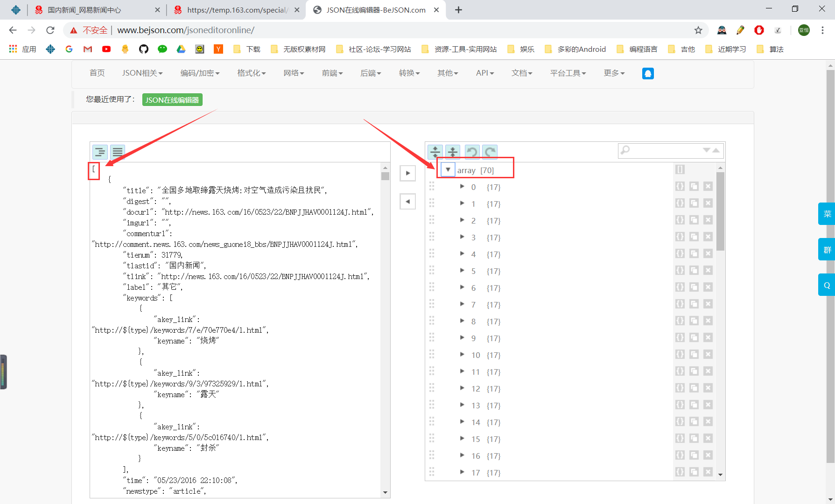Open the JSON相关 dropdown menu
The width and height of the screenshot is (835, 504).
click(x=142, y=73)
